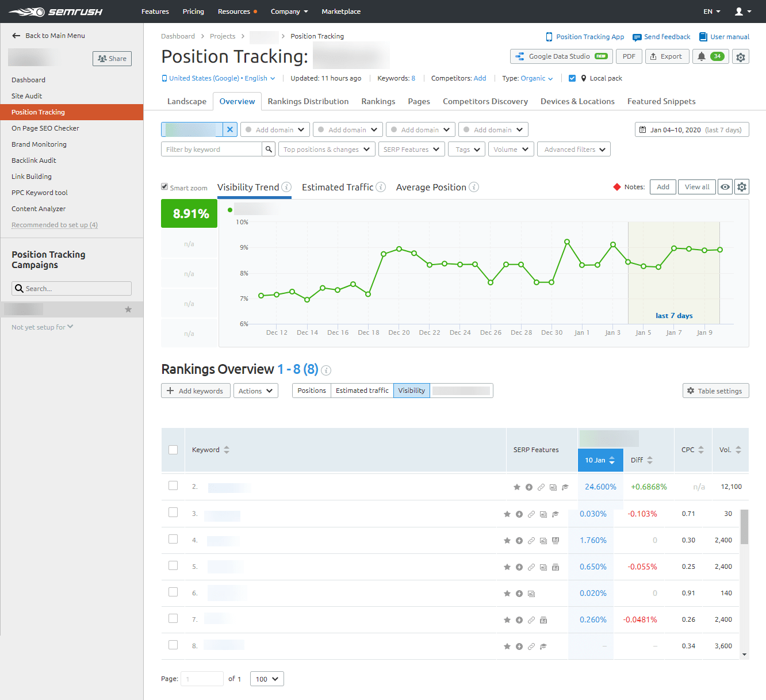766x700 pixels.
Task: Select the image pack SERP icon on row 5
Action: pyautogui.click(x=543, y=567)
